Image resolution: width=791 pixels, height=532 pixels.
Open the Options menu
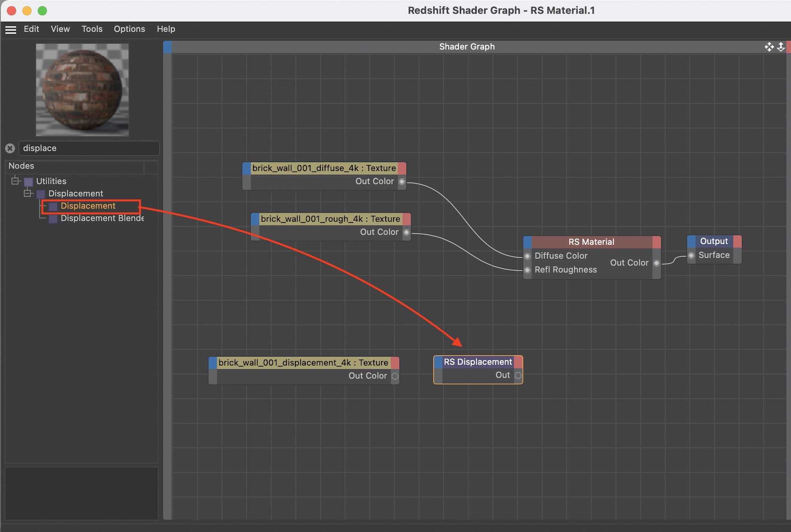[129, 29]
